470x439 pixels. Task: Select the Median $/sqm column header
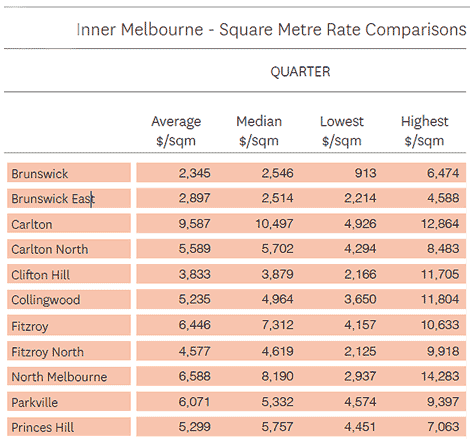(259, 131)
